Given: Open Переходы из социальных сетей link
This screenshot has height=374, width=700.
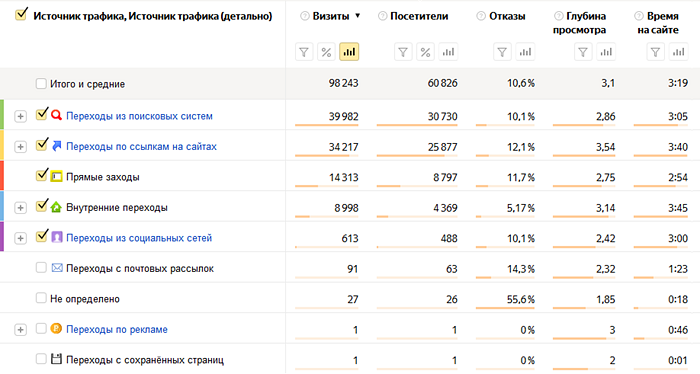Looking at the screenshot, I should pos(139,238).
